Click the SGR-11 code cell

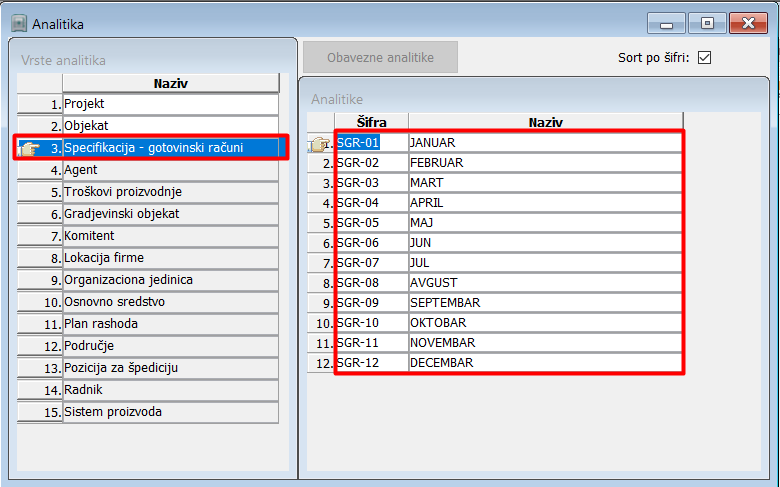372,343
